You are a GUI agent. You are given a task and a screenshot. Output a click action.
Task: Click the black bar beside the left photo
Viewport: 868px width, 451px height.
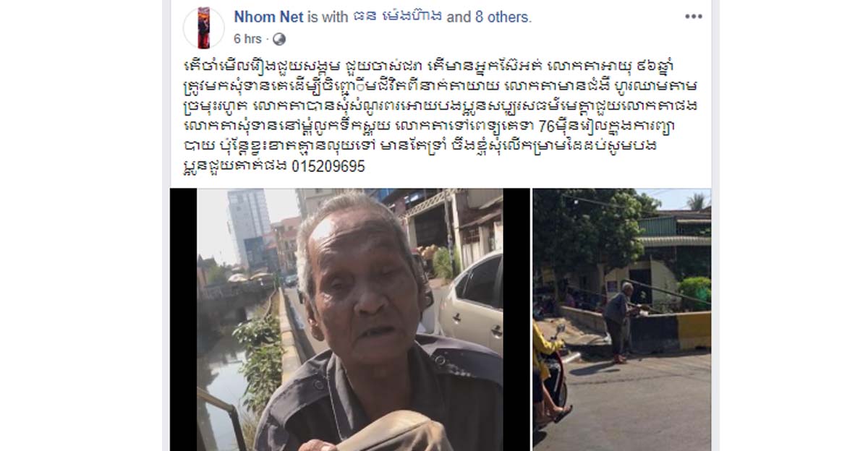tap(184, 319)
